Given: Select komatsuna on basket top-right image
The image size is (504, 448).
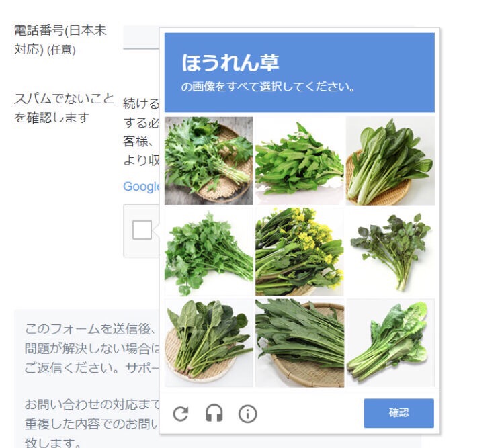Looking at the screenshot, I should [390, 161].
